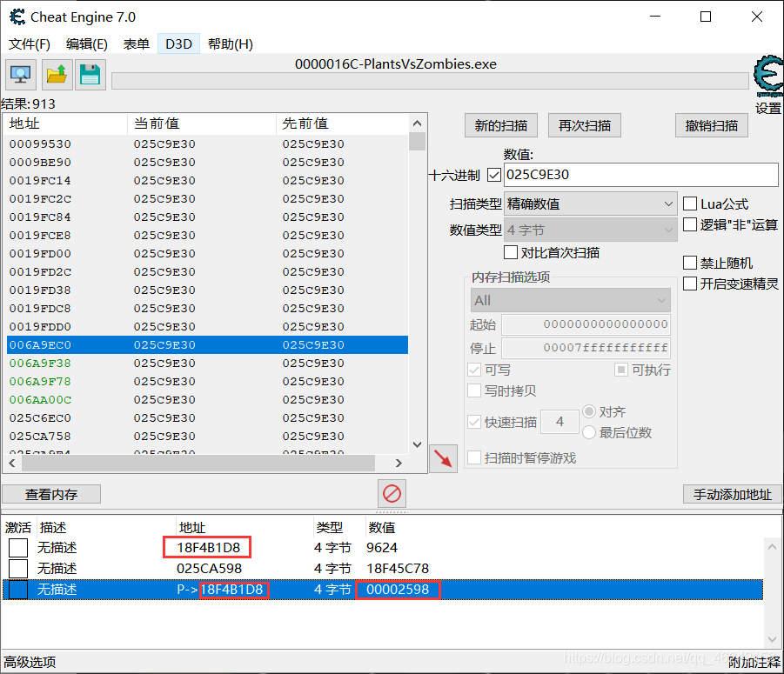Open Cheat Engine settings logo icon
784x674 pixels.
click(x=768, y=76)
